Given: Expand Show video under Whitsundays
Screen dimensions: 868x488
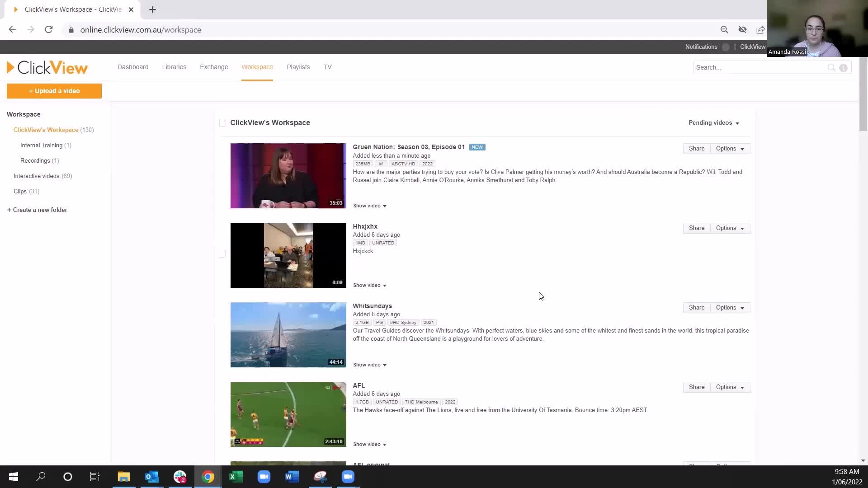Looking at the screenshot, I should [x=369, y=365].
